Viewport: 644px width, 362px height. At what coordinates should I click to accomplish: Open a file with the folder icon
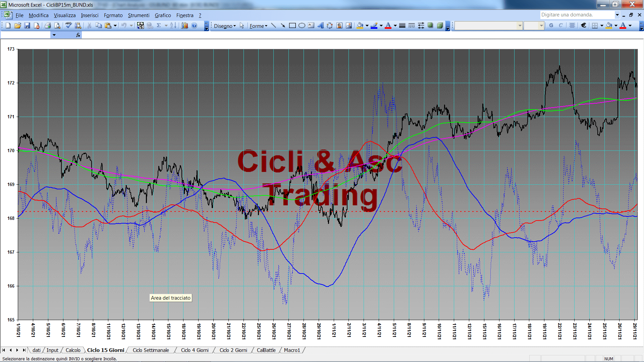click(x=18, y=25)
